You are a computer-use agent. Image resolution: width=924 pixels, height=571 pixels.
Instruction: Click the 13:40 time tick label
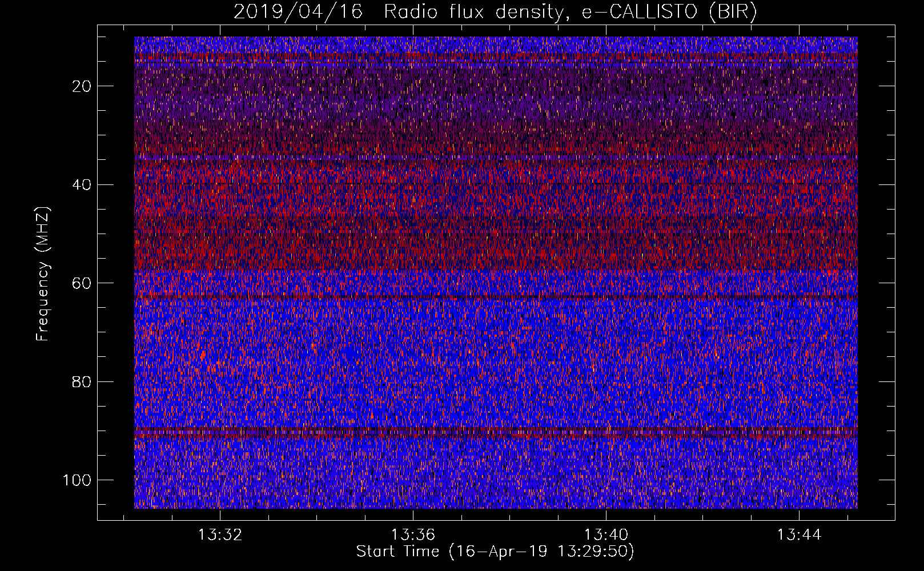click(x=606, y=535)
